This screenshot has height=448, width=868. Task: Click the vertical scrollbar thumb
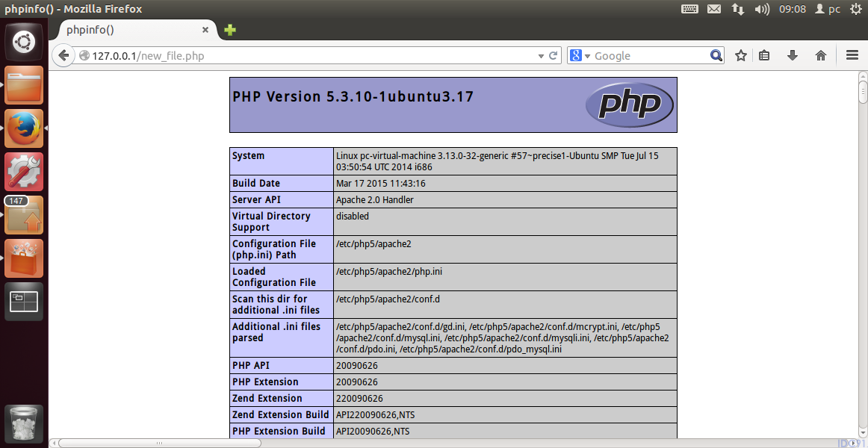point(863,92)
